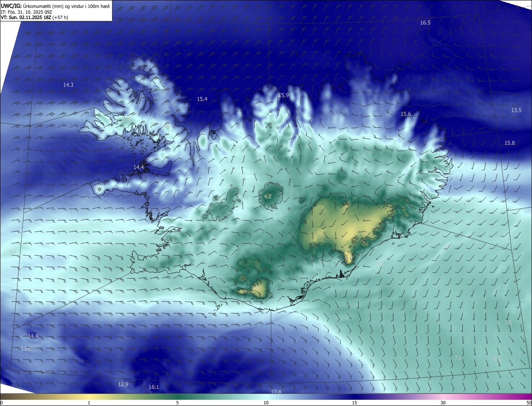Click the 15.4 value label
532x406 pixels.
tap(202, 99)
